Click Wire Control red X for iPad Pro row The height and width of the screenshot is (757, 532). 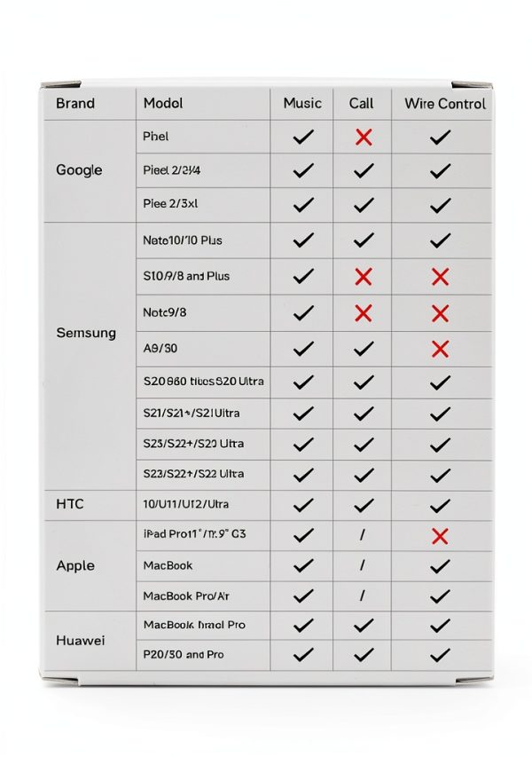click(440, 536)
